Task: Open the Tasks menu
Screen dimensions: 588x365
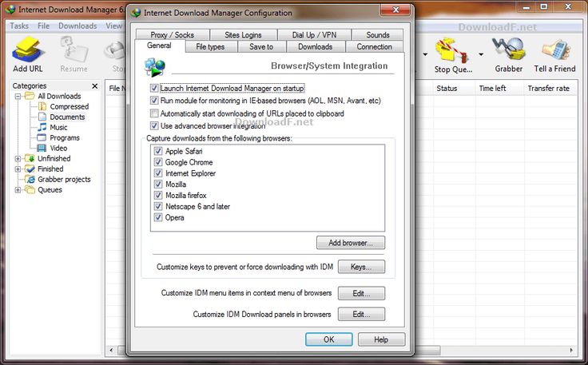Action: coord(19,26)
